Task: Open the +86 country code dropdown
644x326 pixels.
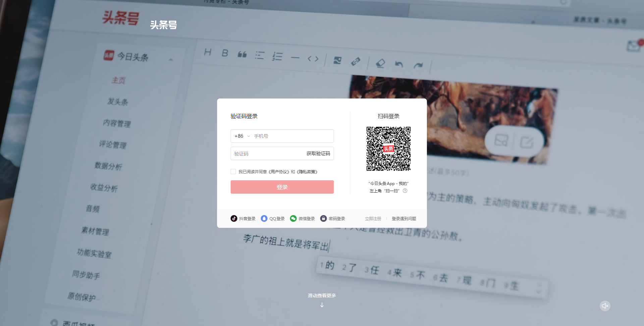Action: tap(242, 136)
